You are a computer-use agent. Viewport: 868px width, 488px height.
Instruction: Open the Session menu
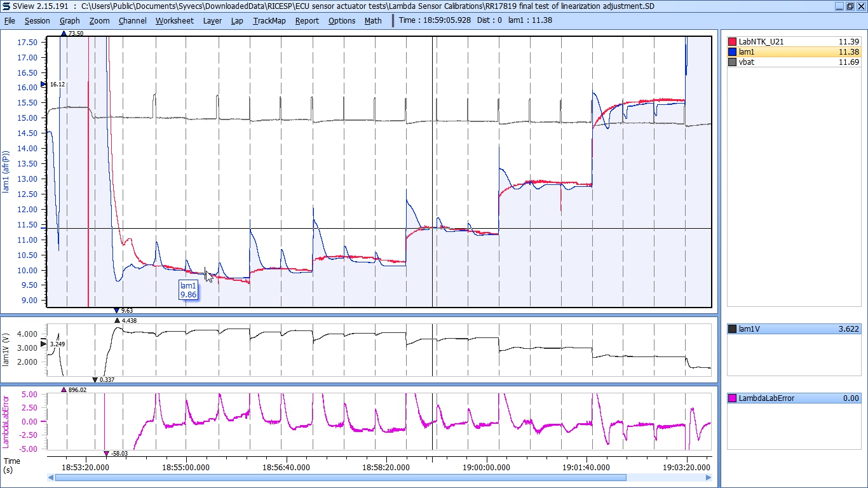coord(37,20)
